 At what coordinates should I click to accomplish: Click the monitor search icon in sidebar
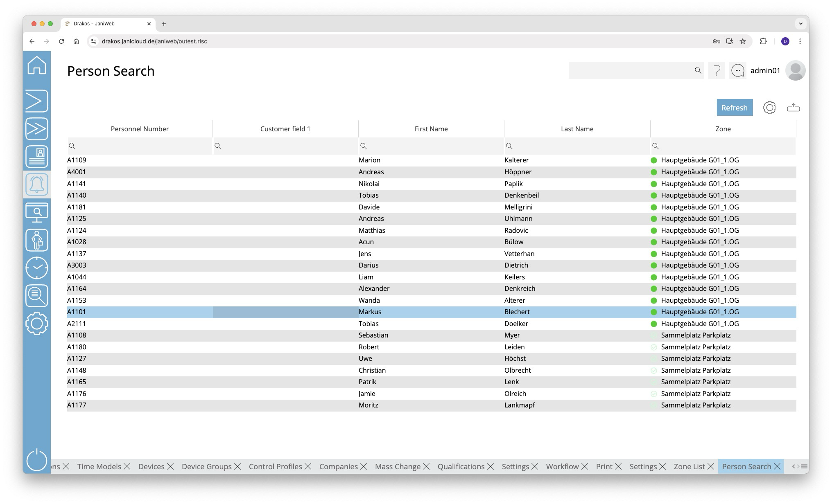[37, 212]
